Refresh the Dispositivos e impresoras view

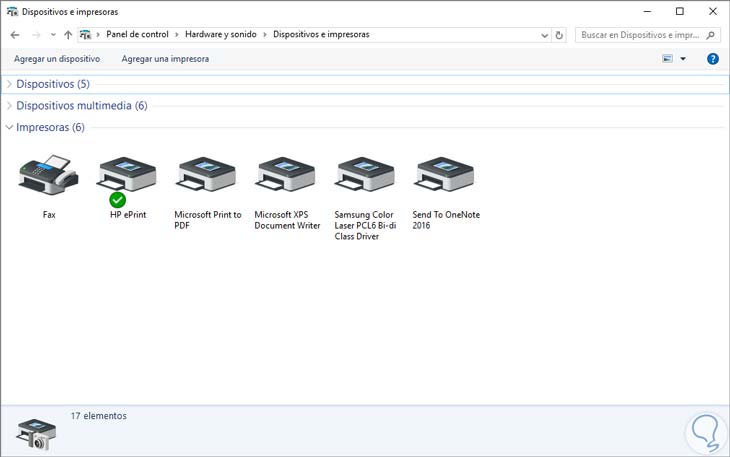coord(559,35)
